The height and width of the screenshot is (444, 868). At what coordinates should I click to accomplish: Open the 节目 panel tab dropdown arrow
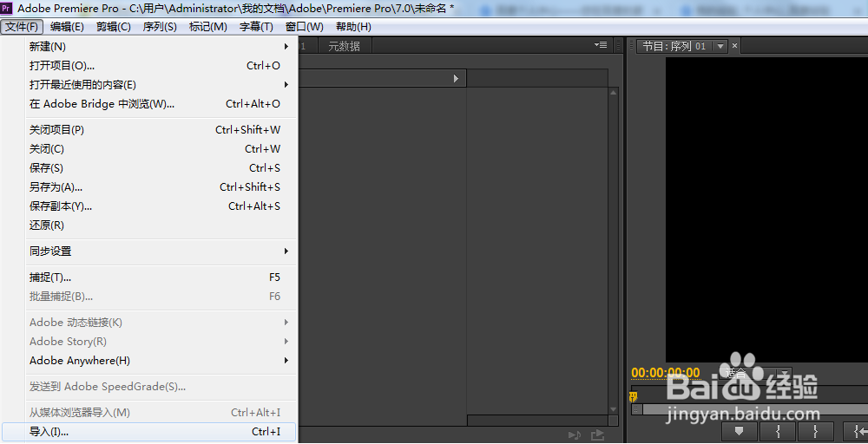point(720,47)
